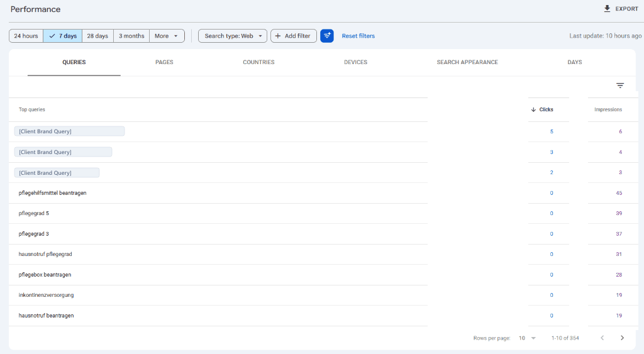Click the 'Last update: 10 hours ago' text
The height and width of the screenshot is (354, 644).
[x=606, y=36]
